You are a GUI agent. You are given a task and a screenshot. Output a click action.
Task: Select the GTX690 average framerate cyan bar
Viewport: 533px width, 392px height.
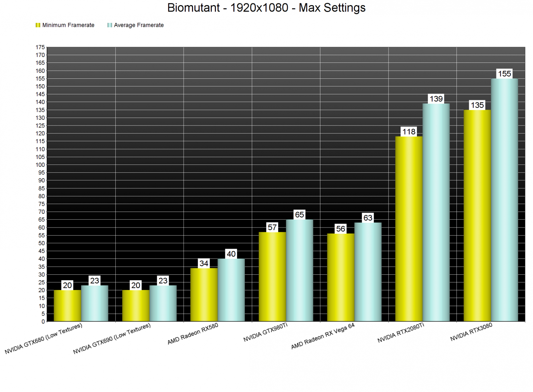point(163,303)
